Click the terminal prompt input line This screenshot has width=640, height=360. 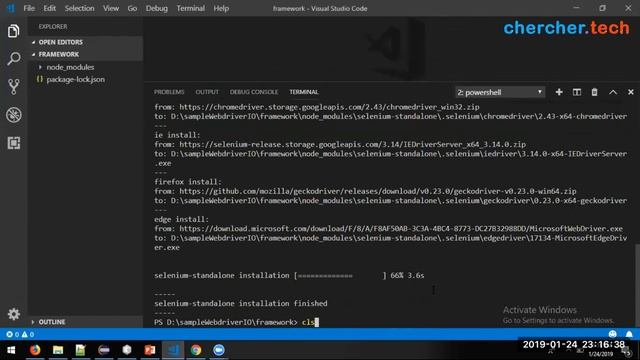pos(236,322)
